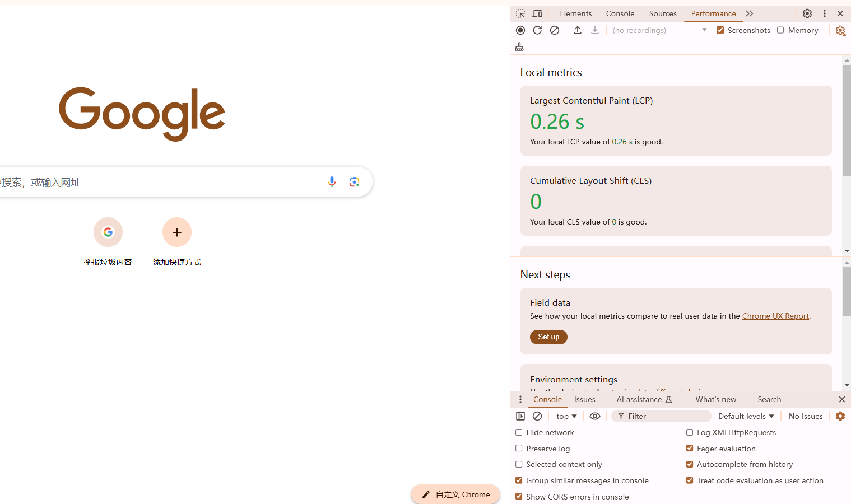The height and width of the screenshot is (504, 851).
Task: Toggle the device toolbar icon
Action: (x=538, y=13)
